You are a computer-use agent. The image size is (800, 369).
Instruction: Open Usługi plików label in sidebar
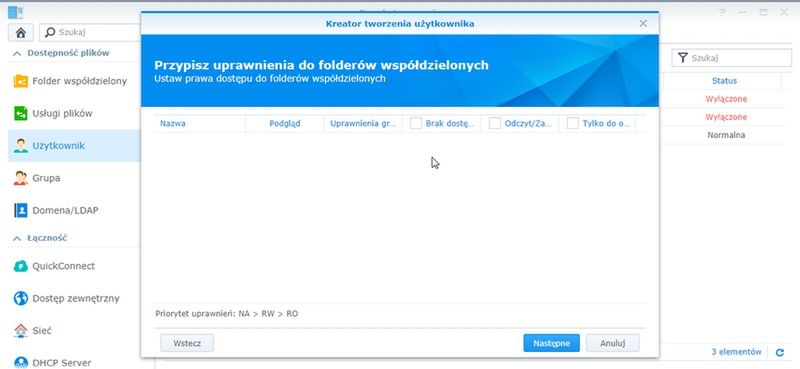point(62,113)
